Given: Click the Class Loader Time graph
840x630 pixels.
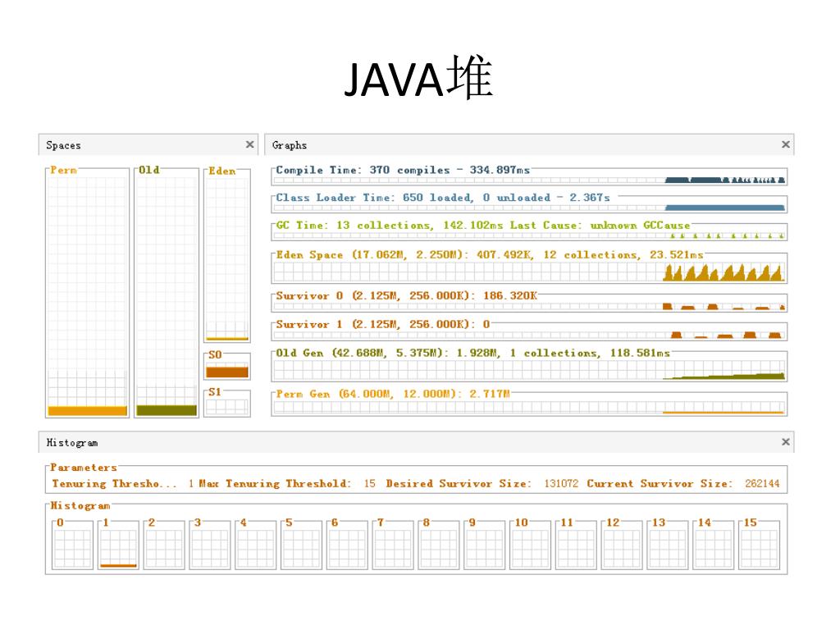Looking at the screenshot, I should (x=529, y=204).
